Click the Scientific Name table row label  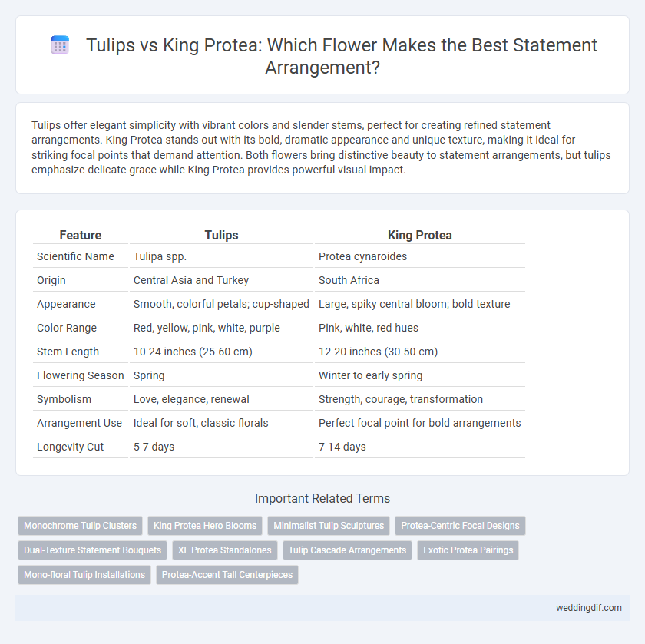(x=75, y=256)
